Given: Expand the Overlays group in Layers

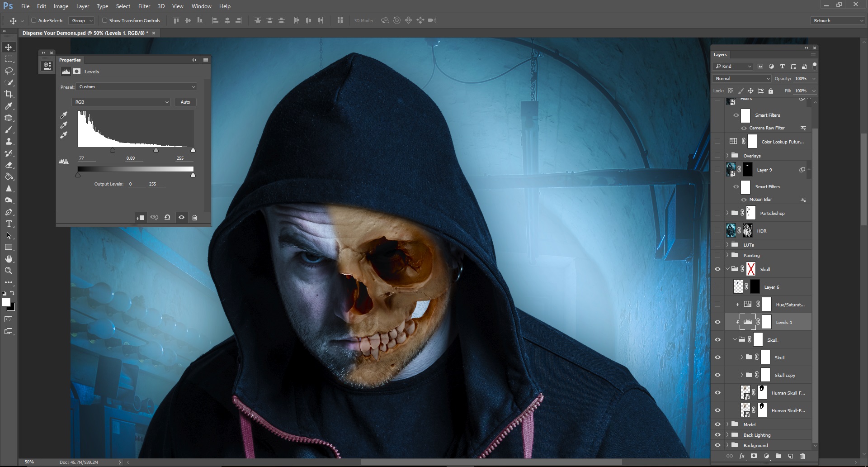Looking at the screenshot, I should [x=728, y=155].
